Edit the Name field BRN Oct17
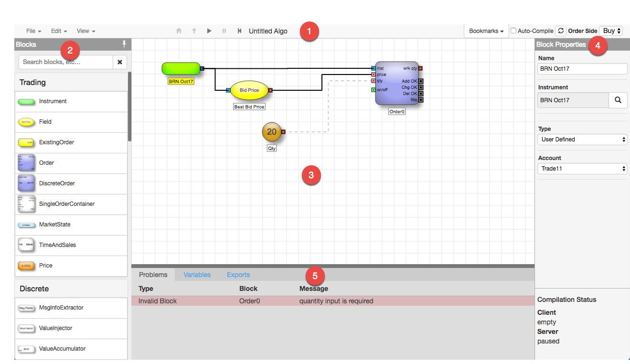 click(x=582, y=69)
